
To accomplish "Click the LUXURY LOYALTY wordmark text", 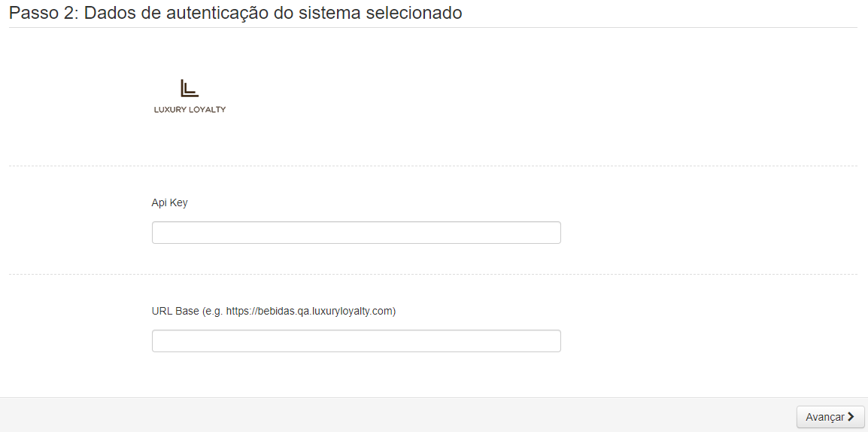I will coord(190,110).
